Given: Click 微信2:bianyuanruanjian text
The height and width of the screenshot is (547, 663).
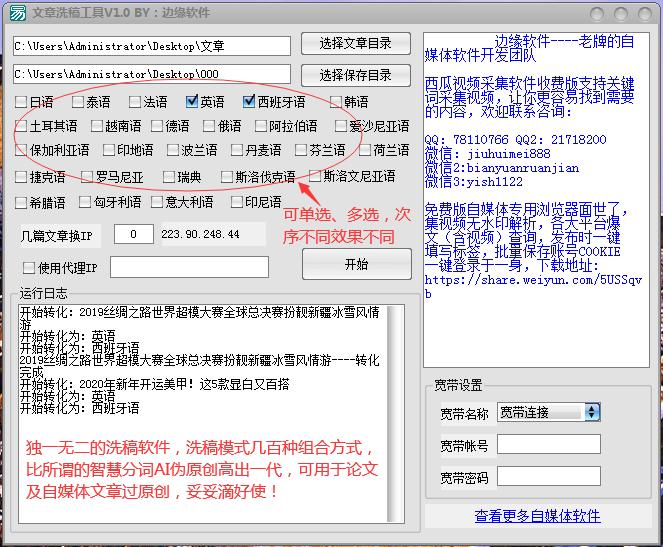Looking at the screenshot, I should pyautogui.click(x=502, y=168).
